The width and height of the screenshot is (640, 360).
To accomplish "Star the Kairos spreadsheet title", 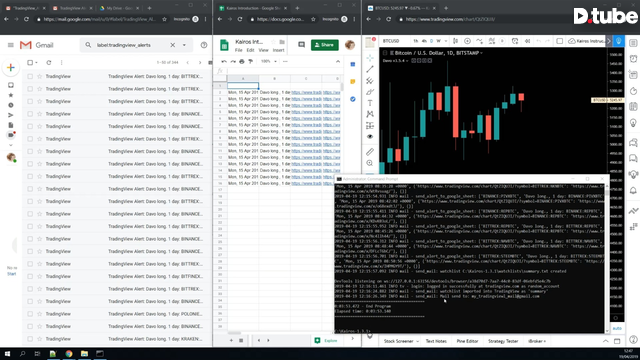I will (x=273, y=42).
